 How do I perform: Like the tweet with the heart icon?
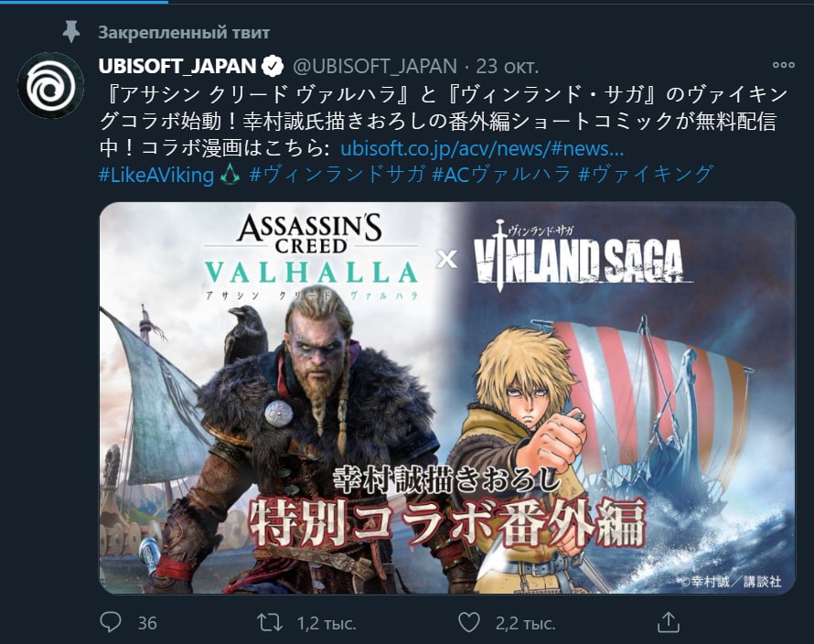(469, 622)
